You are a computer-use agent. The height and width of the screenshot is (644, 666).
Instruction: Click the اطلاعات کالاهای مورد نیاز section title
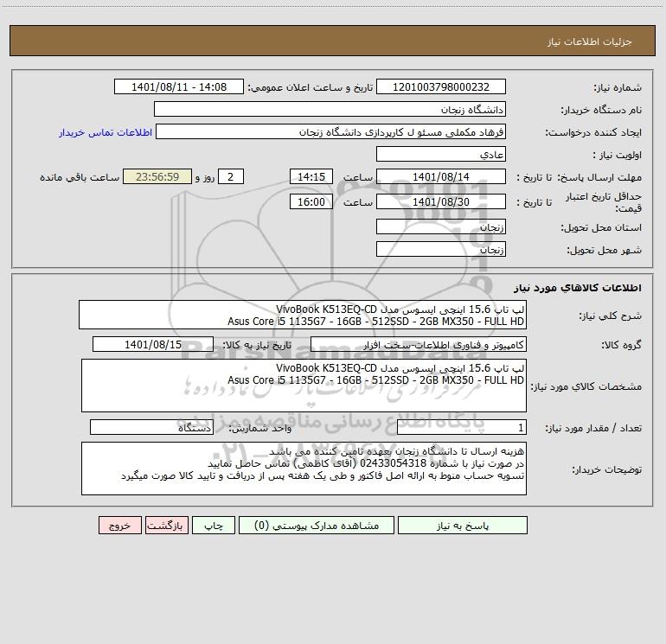click(x=578, y=288)
